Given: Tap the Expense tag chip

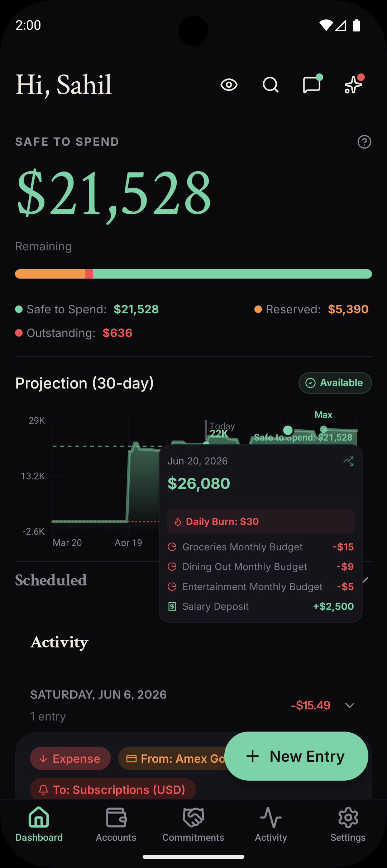Looking at the screenshot, I should coord(70,758).
